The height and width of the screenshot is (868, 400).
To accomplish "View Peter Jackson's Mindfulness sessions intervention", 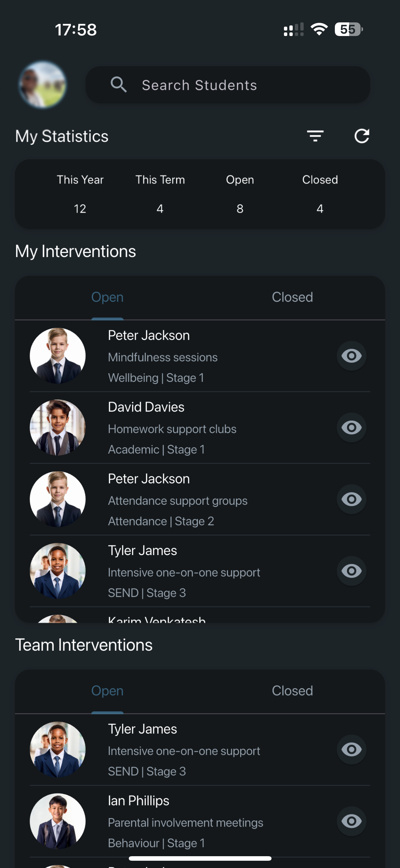I will 352,356.
